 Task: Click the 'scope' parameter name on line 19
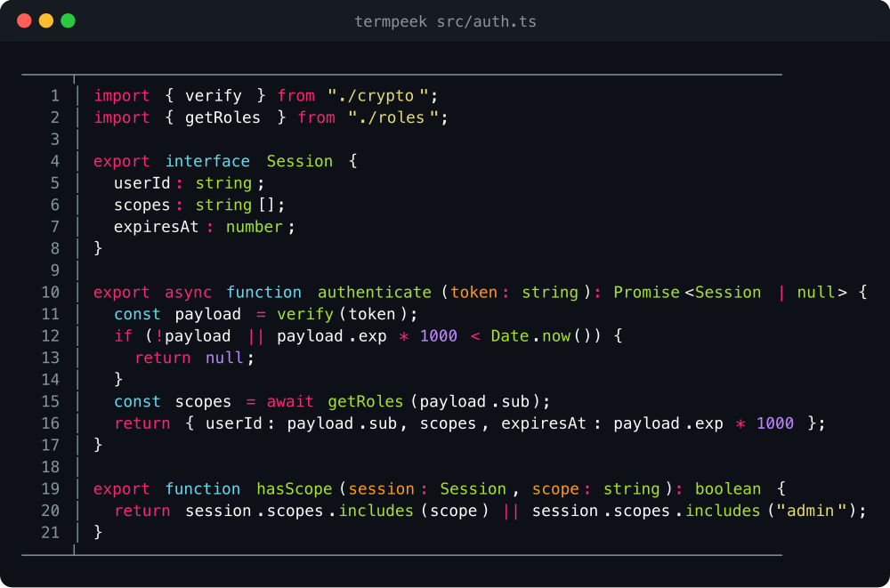555,488
